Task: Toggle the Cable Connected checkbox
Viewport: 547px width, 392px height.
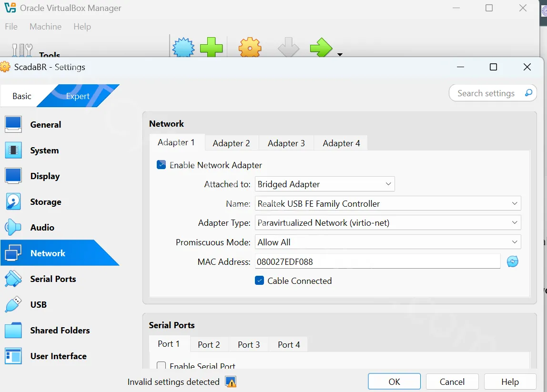Action: (259, 281)
